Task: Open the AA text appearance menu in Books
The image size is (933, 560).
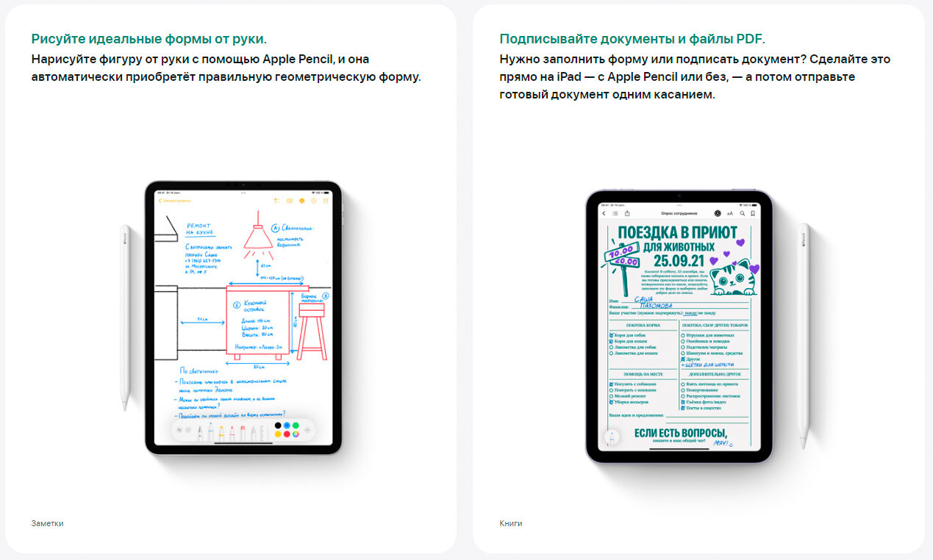Action: click(730, 213)
